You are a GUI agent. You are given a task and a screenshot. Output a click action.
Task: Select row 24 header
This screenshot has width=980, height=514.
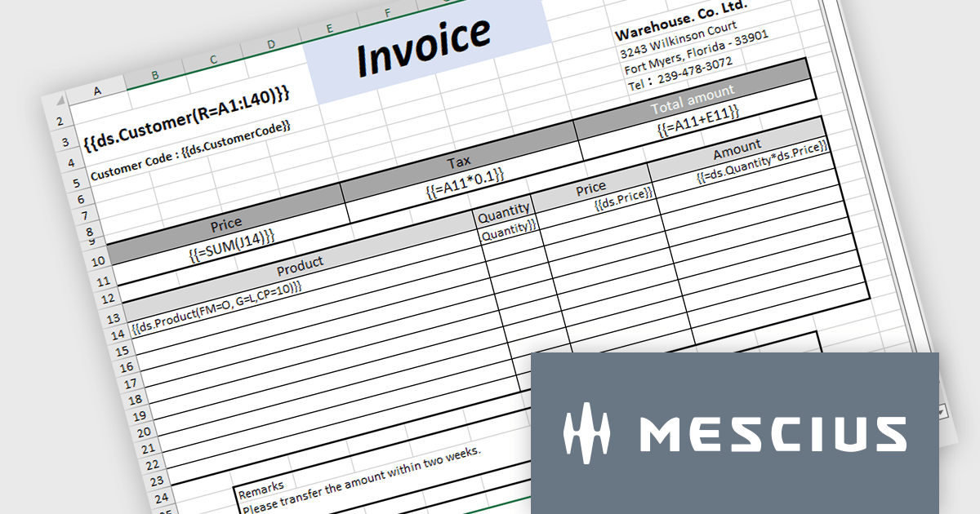click(161, 498)
